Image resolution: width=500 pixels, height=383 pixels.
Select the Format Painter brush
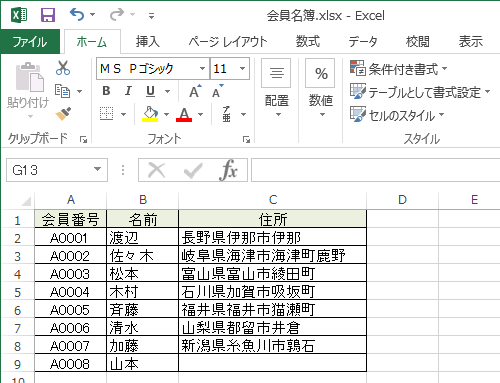(x=63, y=114)
